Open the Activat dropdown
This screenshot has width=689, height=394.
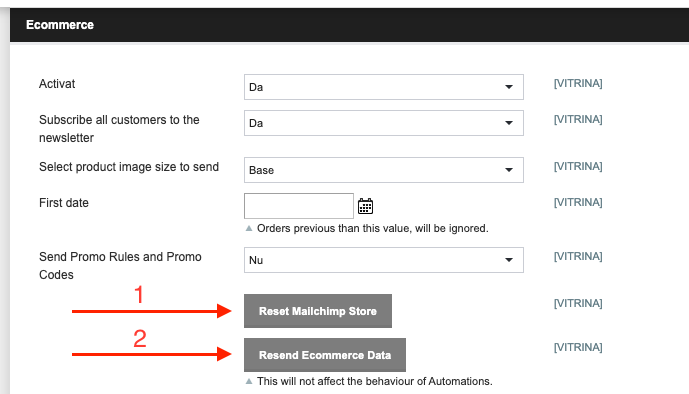[x=384, y=87]
